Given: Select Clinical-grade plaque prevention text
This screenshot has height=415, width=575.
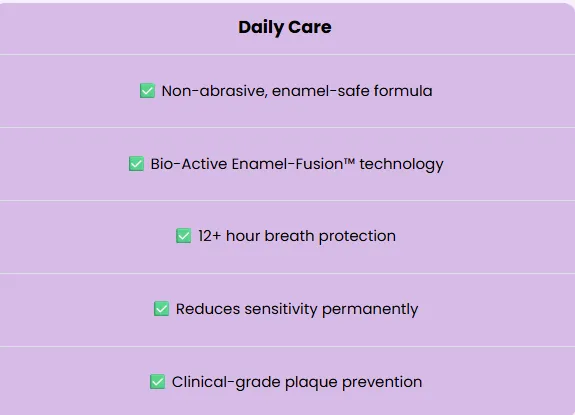Looking at the screenshot, I should point(297,382).
